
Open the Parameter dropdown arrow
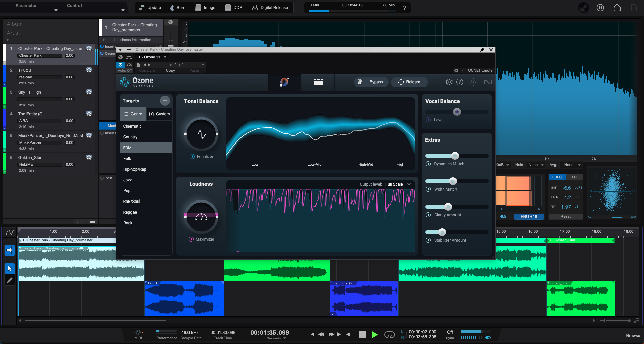click(56, 10)
